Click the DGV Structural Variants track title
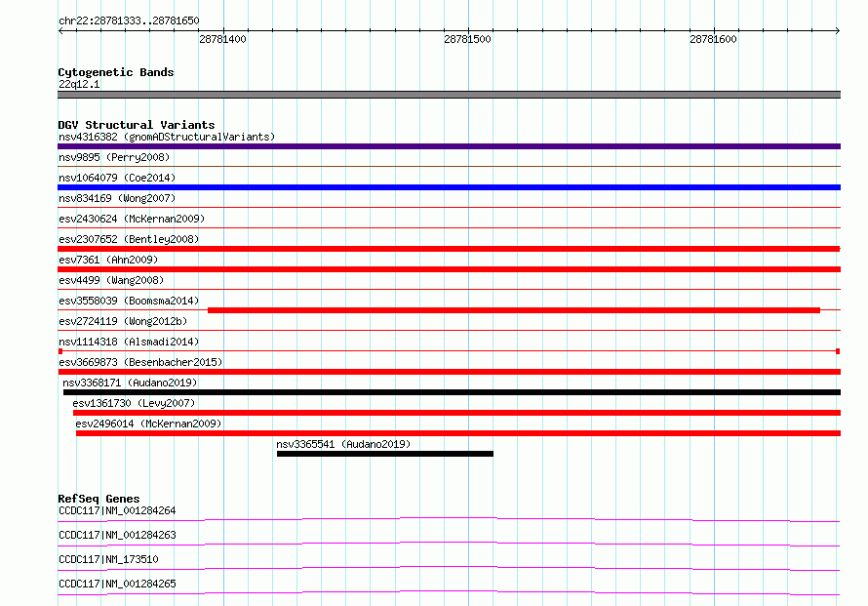 click(x=137, y=125)
